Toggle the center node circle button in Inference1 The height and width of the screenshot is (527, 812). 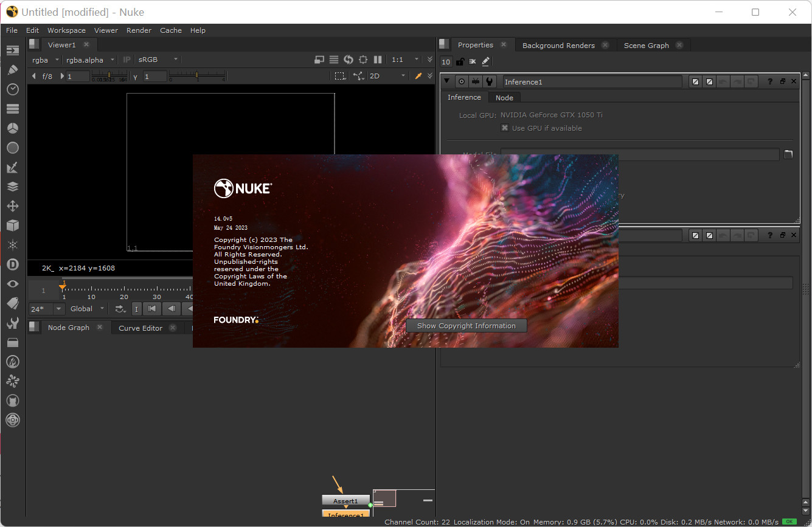pyautogui.click(x=462, y=81)
